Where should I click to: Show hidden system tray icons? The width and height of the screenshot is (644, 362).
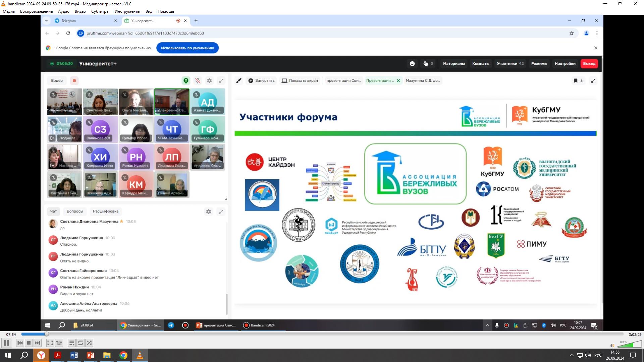572,355
